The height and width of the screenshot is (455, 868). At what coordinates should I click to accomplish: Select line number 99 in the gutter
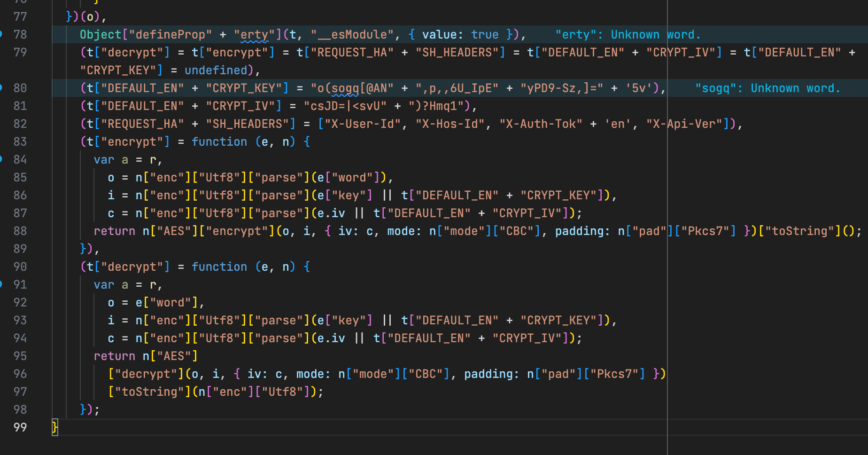pyautogui.click(x=20, y=427)
